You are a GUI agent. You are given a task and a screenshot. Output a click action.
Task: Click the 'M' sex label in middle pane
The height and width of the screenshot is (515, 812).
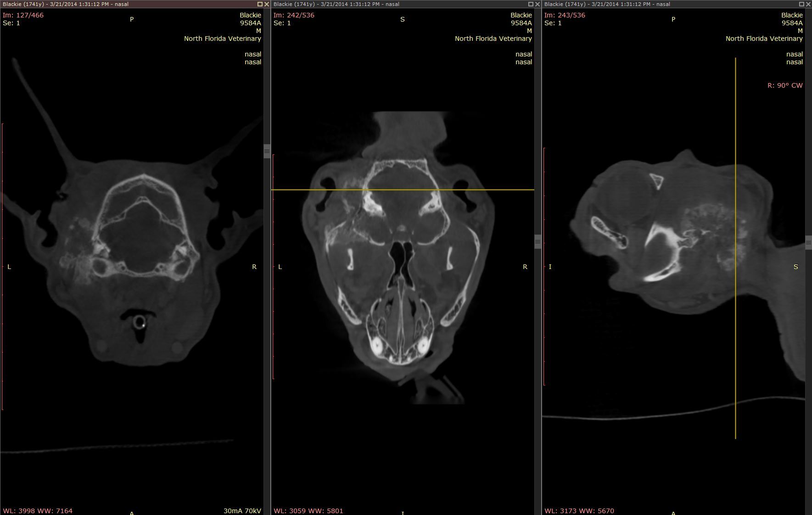pos(529,31)
